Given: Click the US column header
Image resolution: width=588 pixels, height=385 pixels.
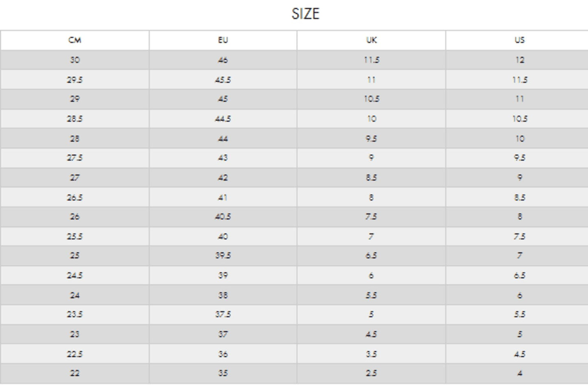Looking at the screenshot, I should pyautogui.click(x=519, y=40).
